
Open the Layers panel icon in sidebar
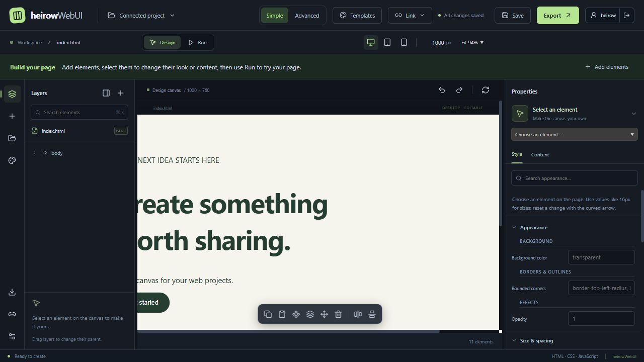pos(12,94)
